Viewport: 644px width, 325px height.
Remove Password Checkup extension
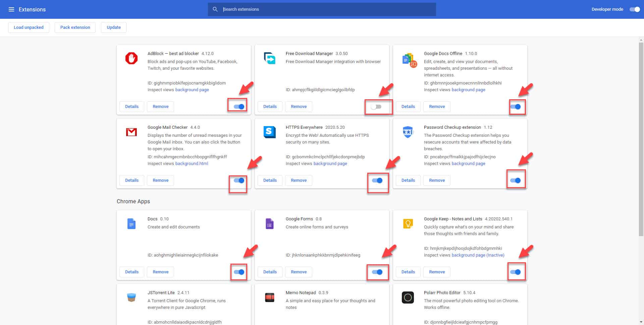[437, 180]
